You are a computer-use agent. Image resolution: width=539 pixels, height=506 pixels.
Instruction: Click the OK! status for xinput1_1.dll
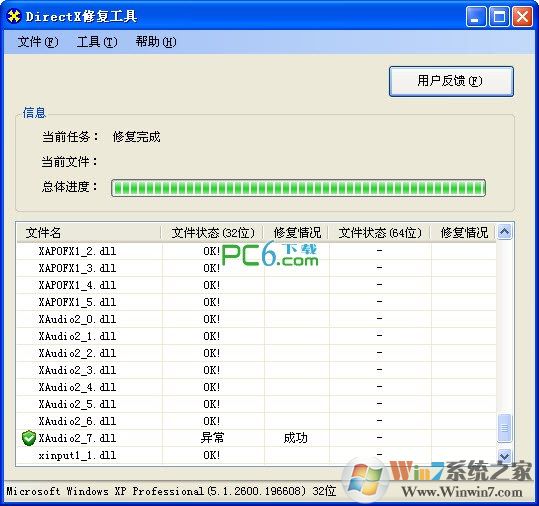point(211,455)
